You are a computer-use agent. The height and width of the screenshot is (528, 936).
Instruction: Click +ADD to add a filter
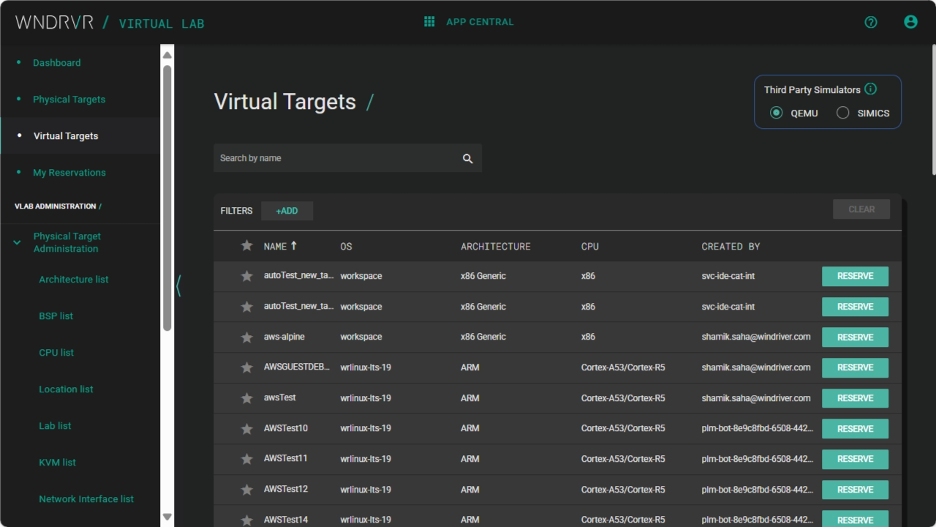pos(287,211)
